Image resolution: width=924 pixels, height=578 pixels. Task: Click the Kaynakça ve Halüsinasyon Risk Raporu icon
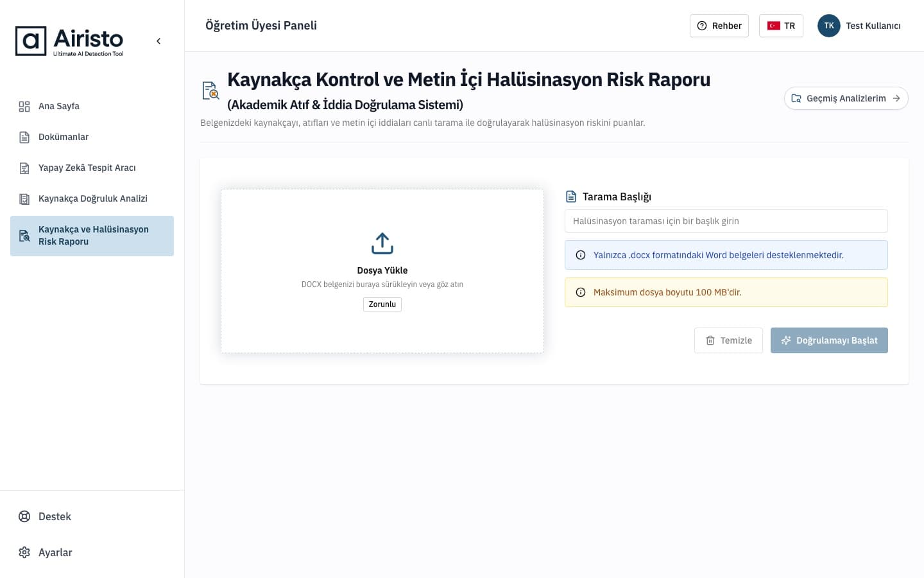pyautogui.click(x=24, y=236)
